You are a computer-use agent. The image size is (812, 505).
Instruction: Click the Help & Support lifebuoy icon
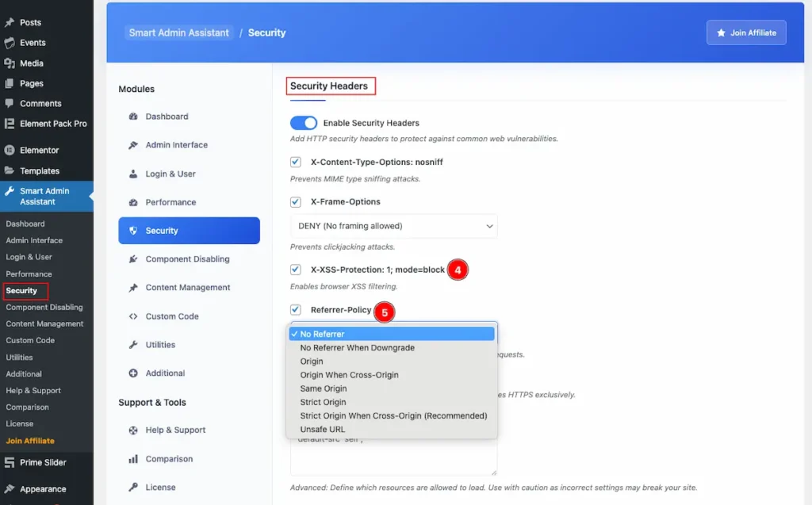coord(133,430)
